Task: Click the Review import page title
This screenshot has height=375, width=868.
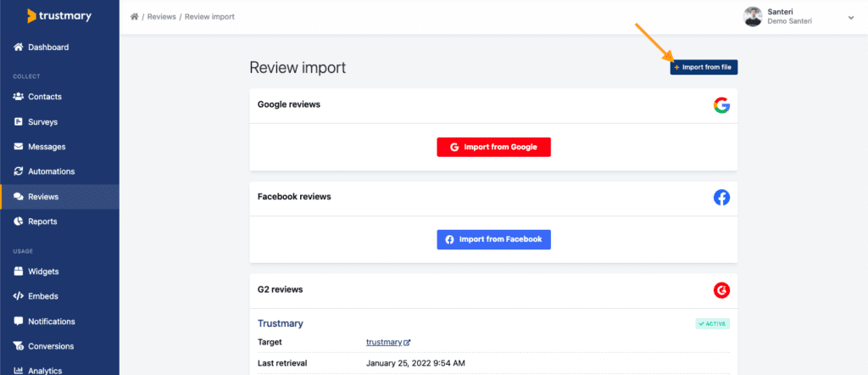Action: point(298,68)
